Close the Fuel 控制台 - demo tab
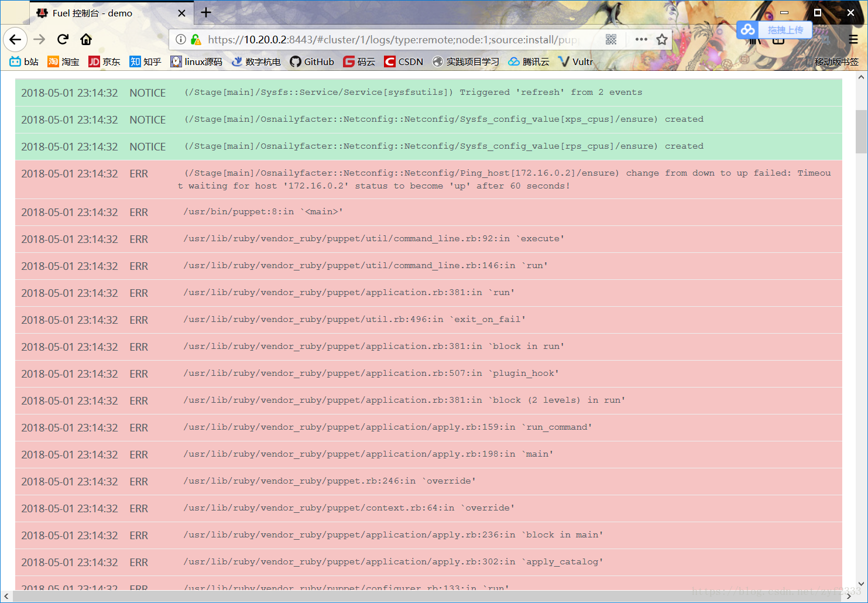This screenshot has height=603, width=868. (181, 13)
